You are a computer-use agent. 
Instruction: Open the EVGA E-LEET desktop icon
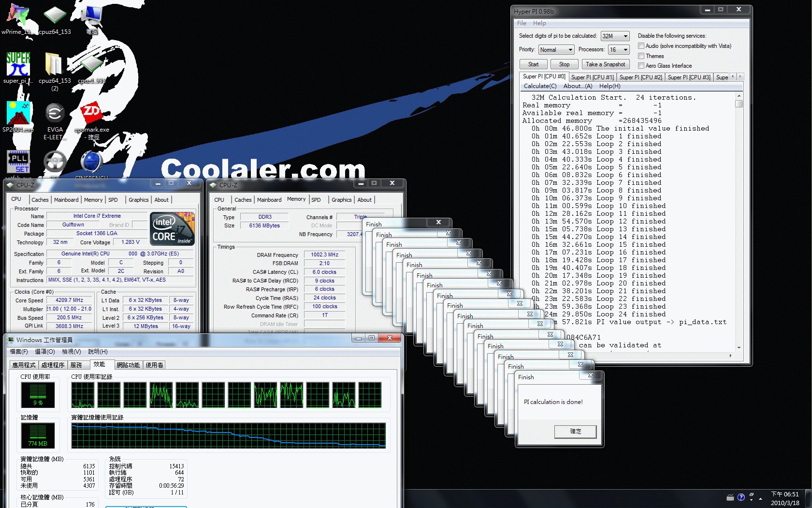(x=55, y=120)
